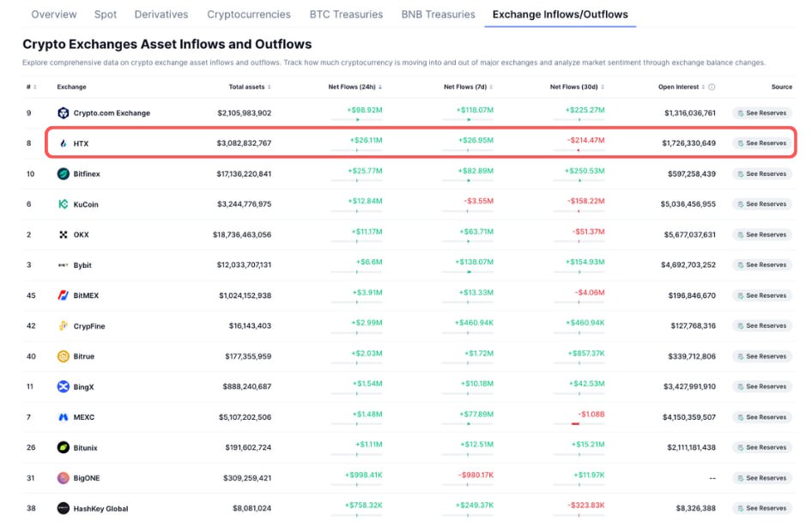
Task: Click See Reserves for Bitrue
Action: click(x=761, y=356)
